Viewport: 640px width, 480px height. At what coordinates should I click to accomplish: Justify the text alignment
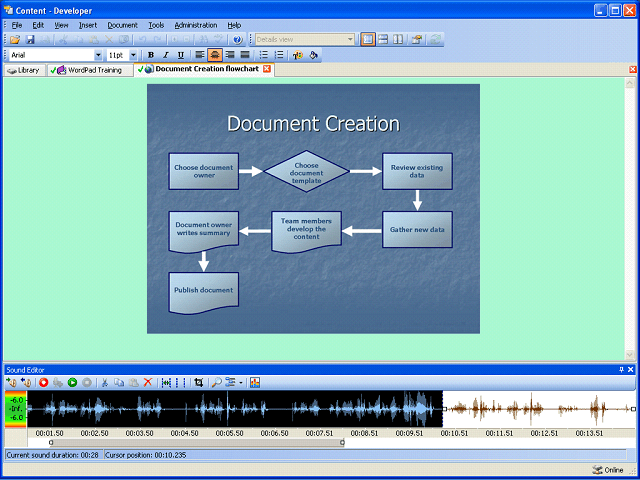coord(245,55)
